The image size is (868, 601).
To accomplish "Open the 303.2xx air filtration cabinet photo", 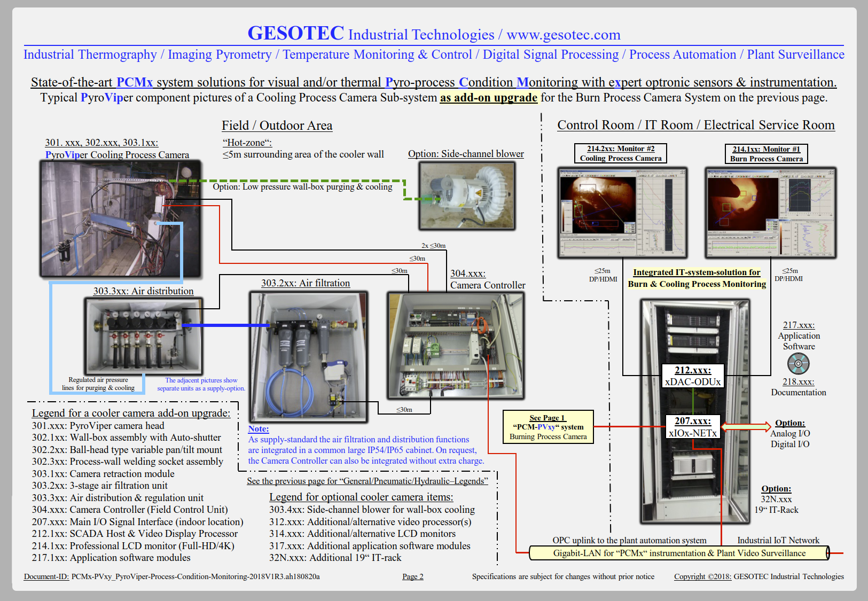I will 308,356.
